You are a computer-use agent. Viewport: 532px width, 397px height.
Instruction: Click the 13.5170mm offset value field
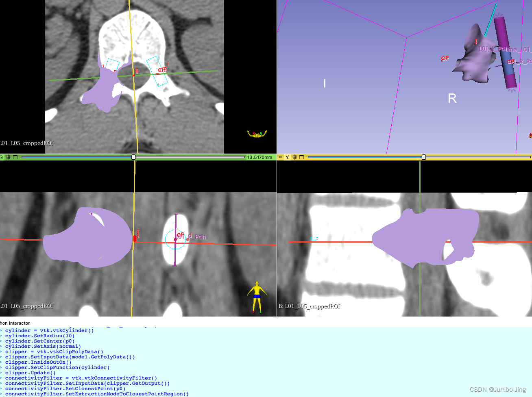coord(260,157)
